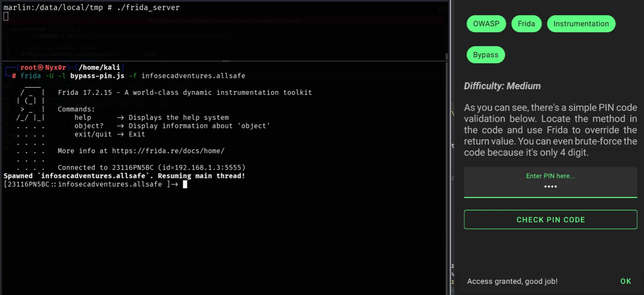Click the horizontal divider handle between terminal panes
The width and height of the screenshot is (644, 295).
225,61
